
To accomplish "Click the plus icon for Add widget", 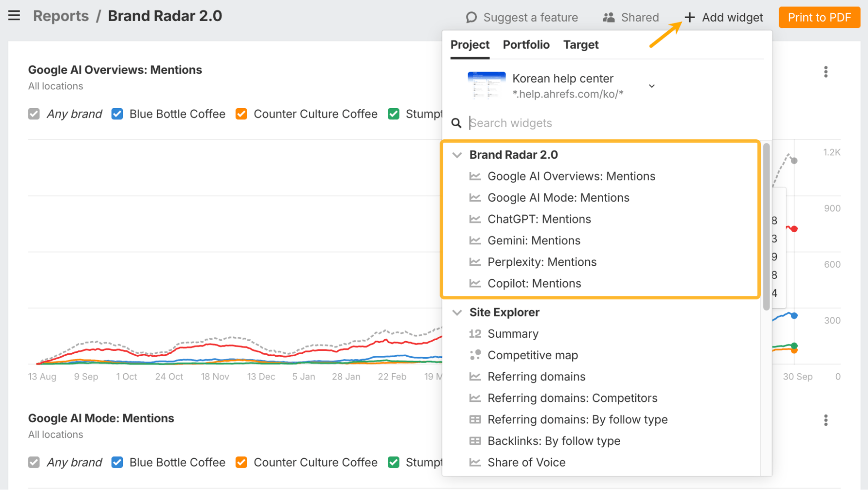I will [x=690, y=17].
